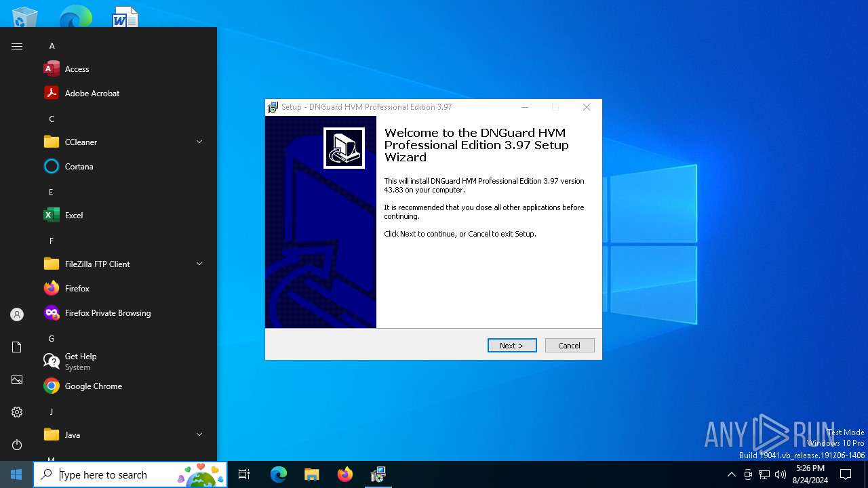Open the Power options icon
Screen dimensions: 868x488
(17, 445)
